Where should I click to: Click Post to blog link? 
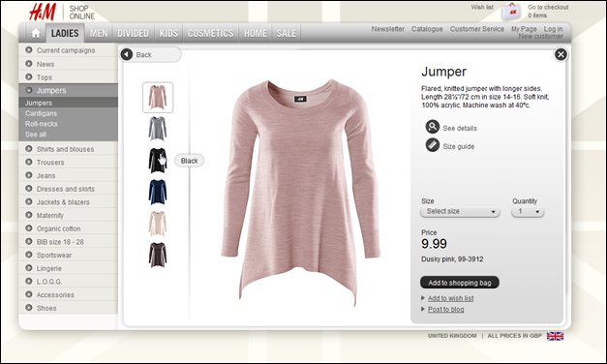click(446, 309)
